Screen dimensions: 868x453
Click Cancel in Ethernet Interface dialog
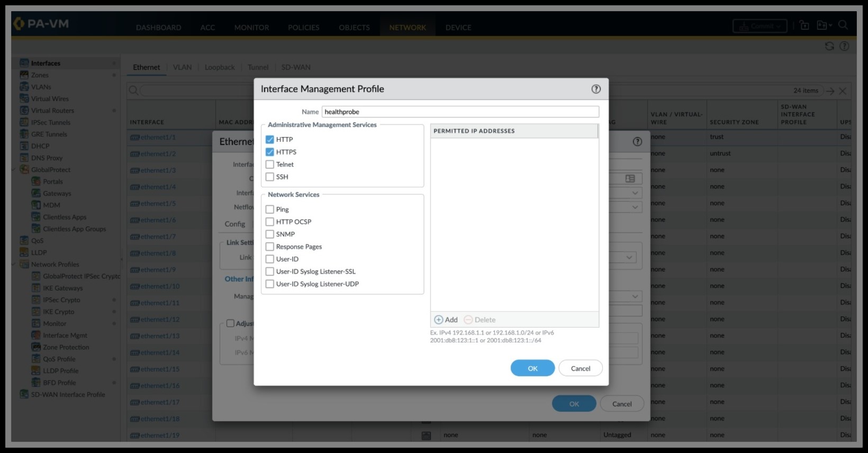[x=622, y=404]
